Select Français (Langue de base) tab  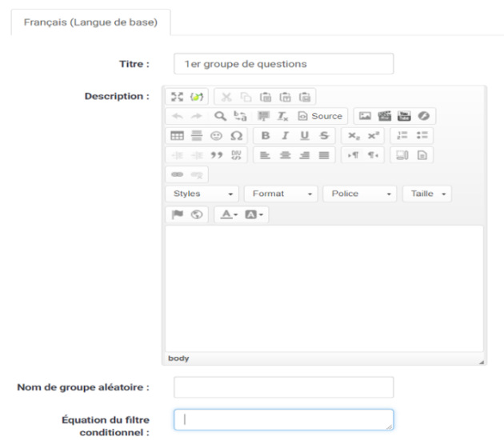[90, 22]
